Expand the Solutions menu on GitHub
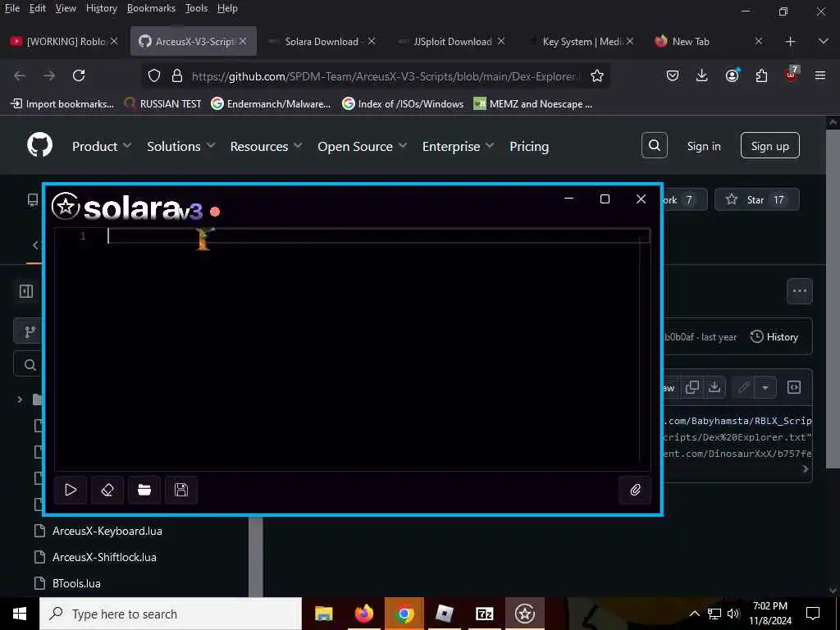 click(x=181, y=146)
